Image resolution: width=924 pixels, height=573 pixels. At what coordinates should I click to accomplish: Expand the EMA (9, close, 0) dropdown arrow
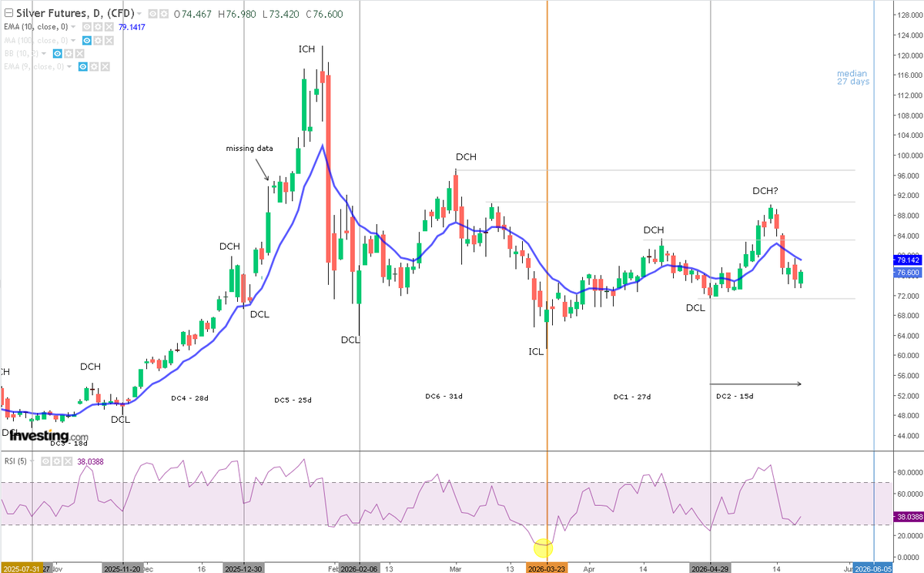click(69, 67)
